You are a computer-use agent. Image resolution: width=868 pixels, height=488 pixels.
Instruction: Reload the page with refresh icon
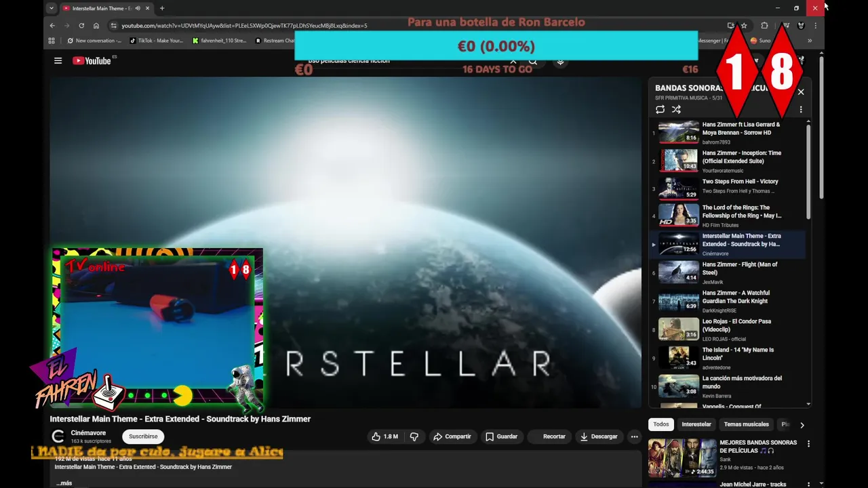point(81,26)
